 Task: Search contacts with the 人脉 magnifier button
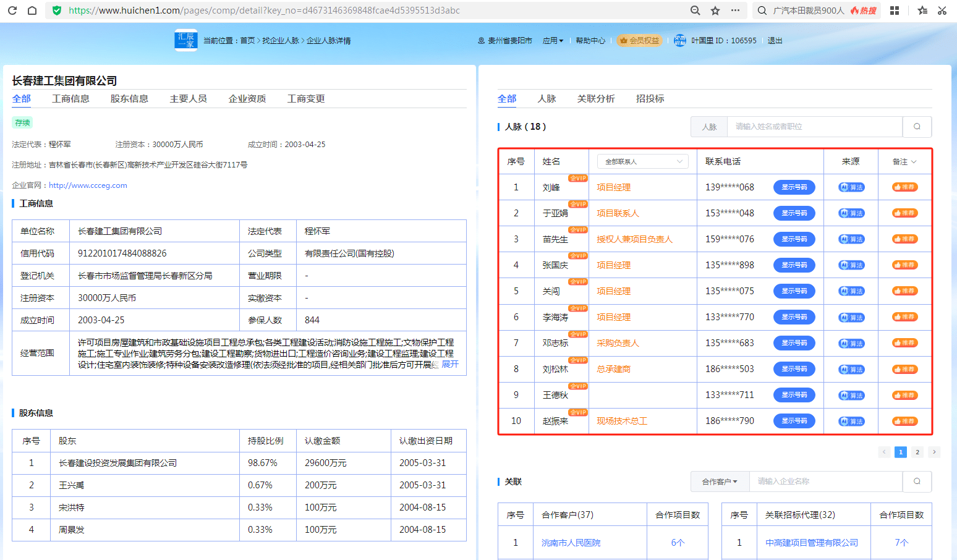[917, 127]
